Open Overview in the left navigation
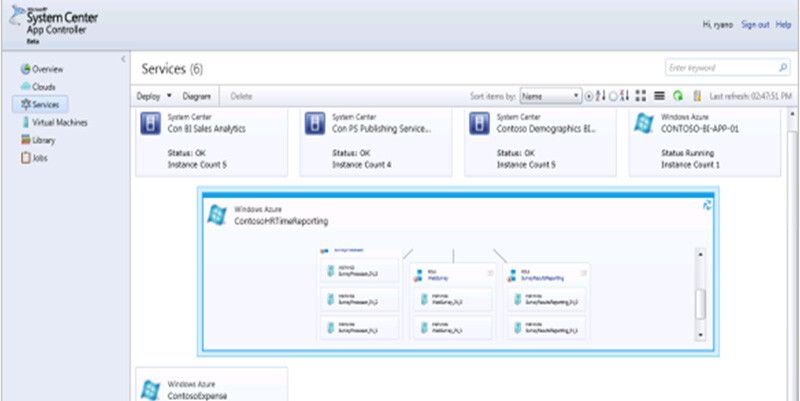The height and width of the screenshot is (401, 800). 42,69
